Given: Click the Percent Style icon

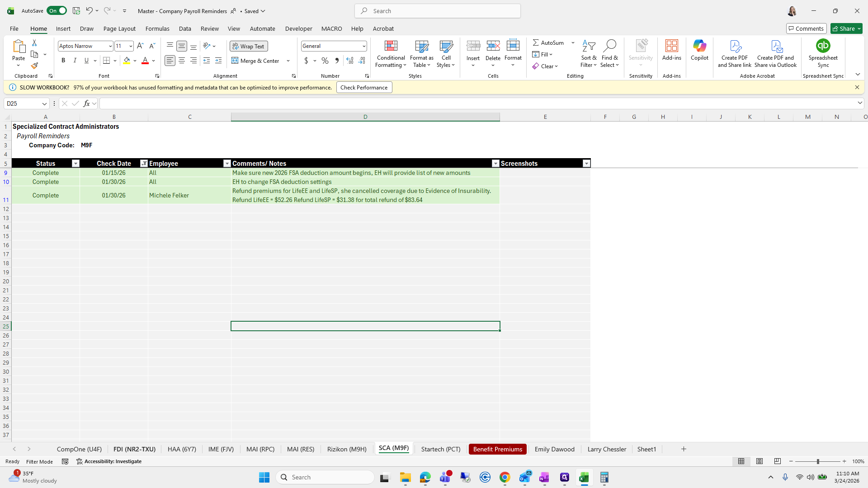Looking at the screenshot, I should (325, 61).
